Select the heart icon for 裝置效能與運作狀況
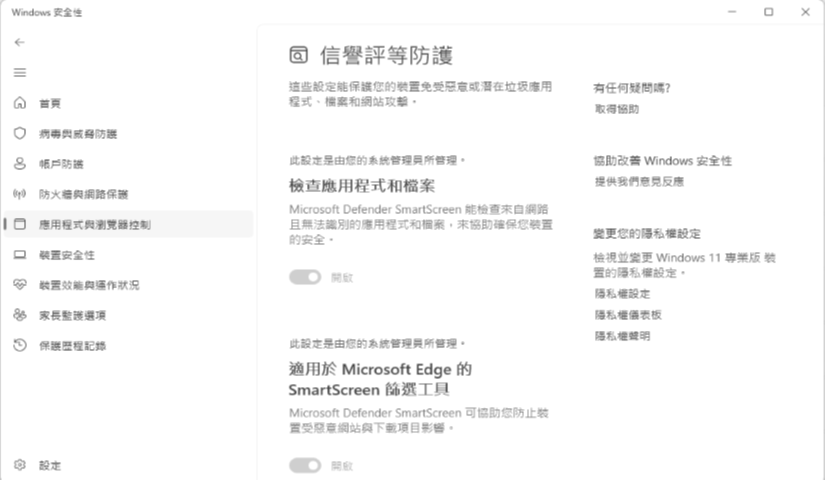The height and width of the screenshot is (480, 825). [x=19, y=285]
